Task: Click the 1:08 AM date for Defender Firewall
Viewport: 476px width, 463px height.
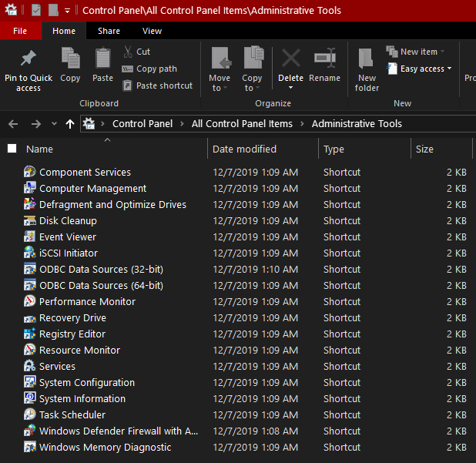Action: click(255, 431)
